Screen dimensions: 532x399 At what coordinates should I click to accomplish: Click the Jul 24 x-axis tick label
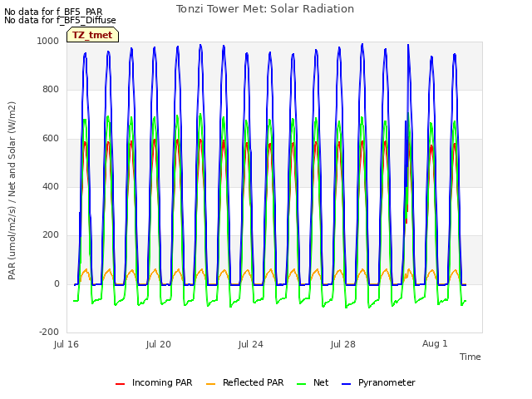point(251,344)
